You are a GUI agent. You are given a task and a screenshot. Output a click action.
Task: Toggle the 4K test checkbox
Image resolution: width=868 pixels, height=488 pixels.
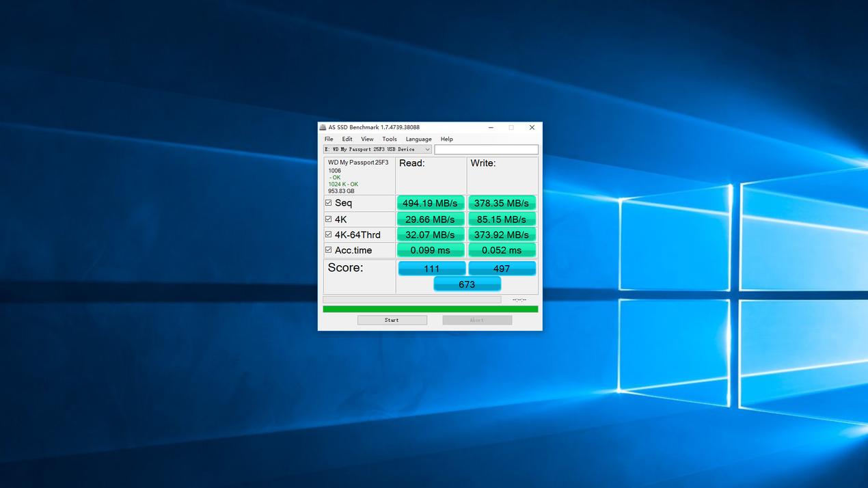coord(329,219)
